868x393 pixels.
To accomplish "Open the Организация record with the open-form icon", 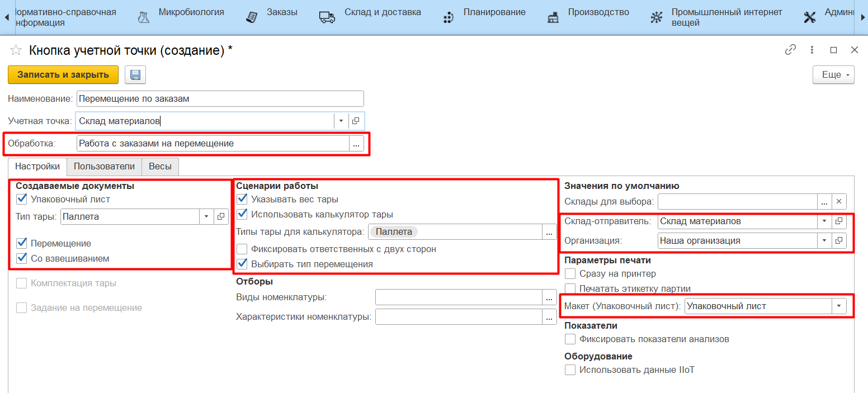I will [838, 241].
